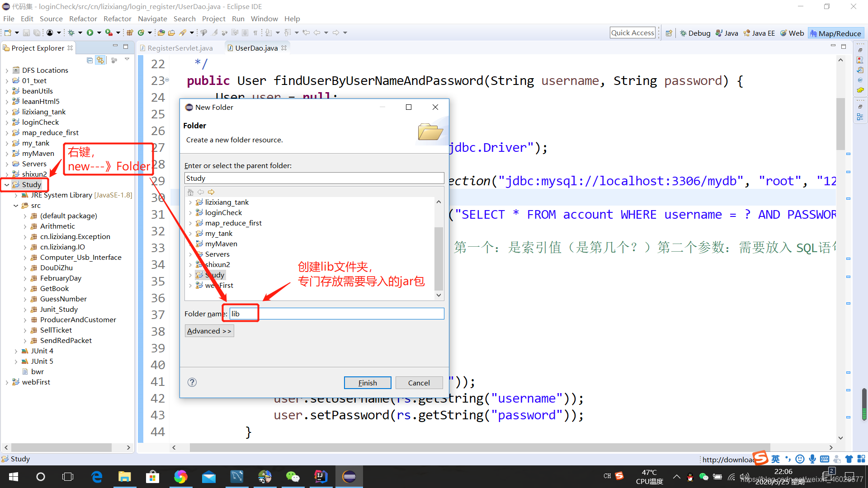
Task: Click the Windows Start button
Action: point(13,477)
